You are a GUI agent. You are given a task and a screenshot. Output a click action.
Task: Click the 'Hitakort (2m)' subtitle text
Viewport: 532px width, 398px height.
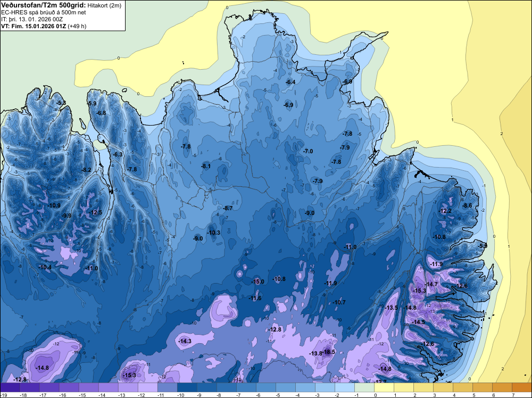coord(104,5)
